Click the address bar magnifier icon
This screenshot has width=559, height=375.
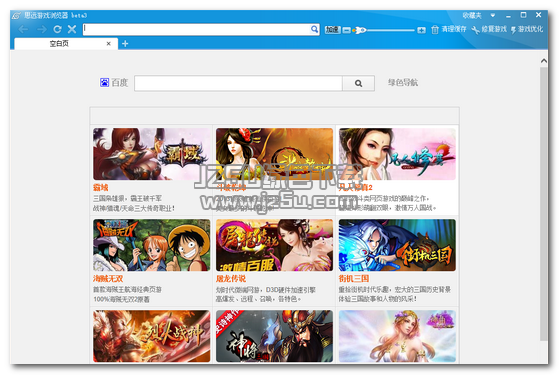click(x=314, y=29)
